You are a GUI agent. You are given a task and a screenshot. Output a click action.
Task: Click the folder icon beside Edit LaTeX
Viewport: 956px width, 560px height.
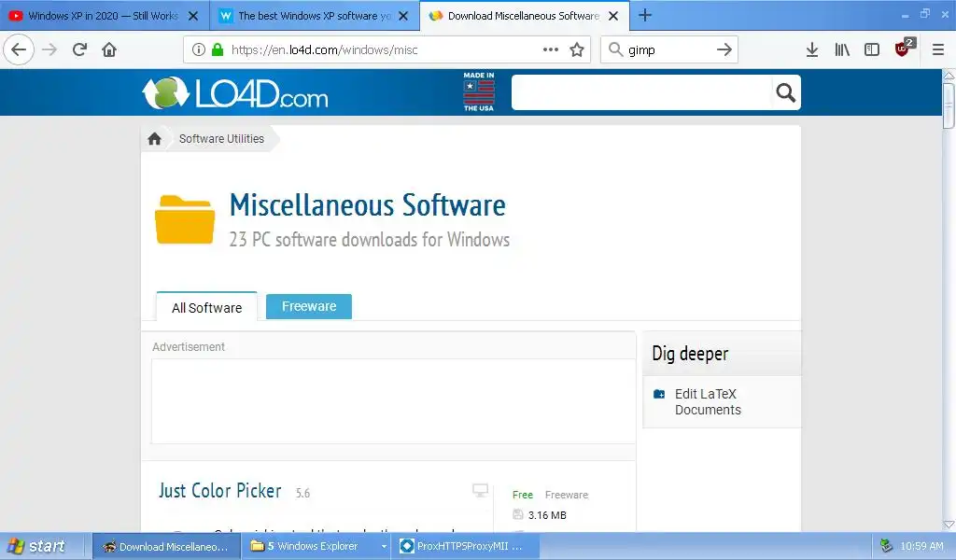(659, 394)
